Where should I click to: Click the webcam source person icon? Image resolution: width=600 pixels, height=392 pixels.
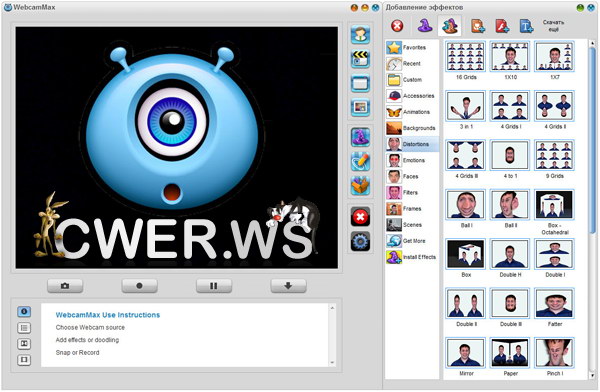coord(360,34)
